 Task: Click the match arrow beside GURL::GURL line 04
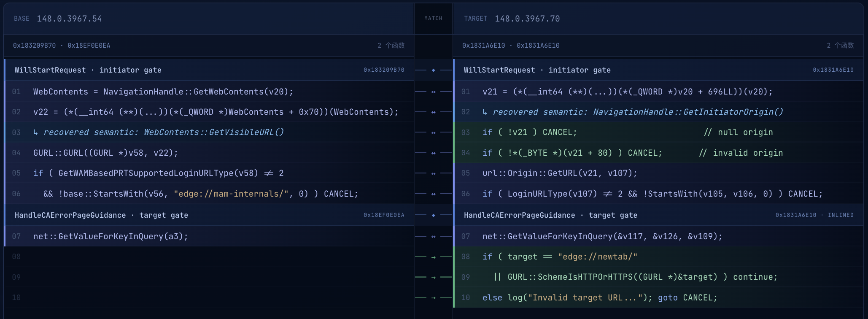tap(433, 153)
